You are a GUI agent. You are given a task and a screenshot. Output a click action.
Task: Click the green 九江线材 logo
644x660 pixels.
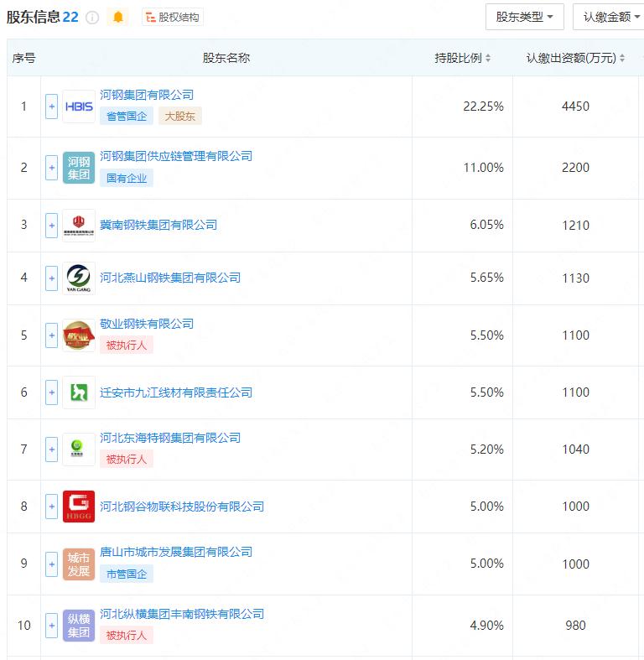click(79, 392)
